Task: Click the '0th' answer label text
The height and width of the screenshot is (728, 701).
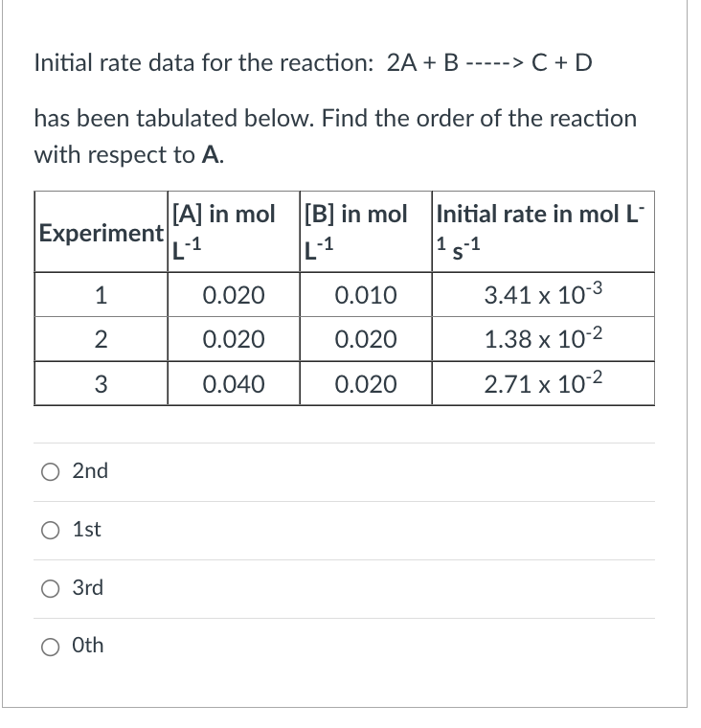Action: (88, 647)
